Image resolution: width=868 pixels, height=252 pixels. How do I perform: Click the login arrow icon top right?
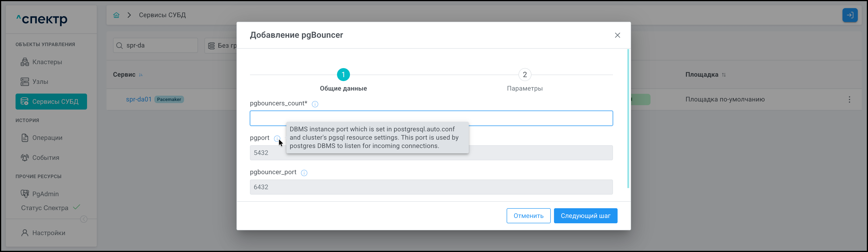(x=849, y=15)
